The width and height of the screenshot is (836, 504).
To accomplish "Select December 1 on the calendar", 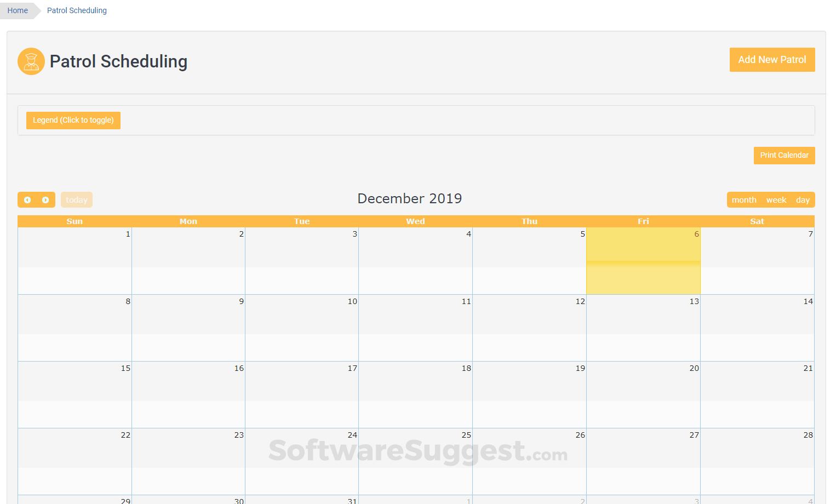I will click(x=75, y=261).
